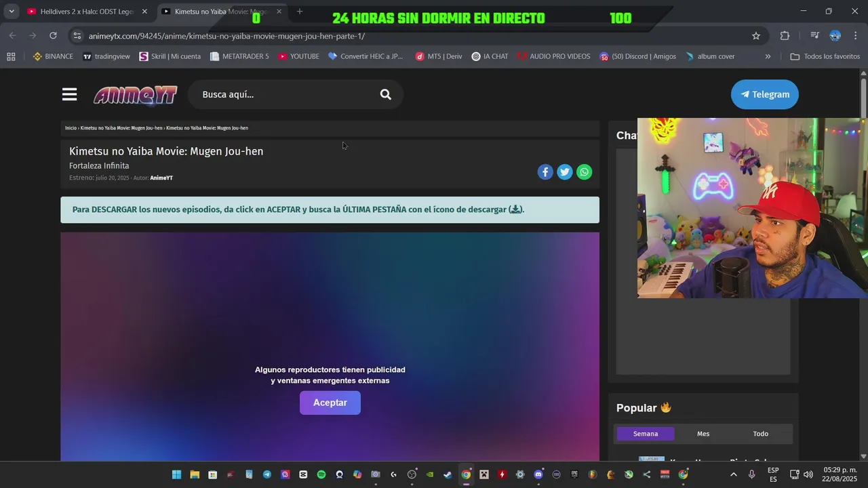Viewport: 868px width, 488px height.
Task: Reload the current page
Action: click(x=53, y=36)
